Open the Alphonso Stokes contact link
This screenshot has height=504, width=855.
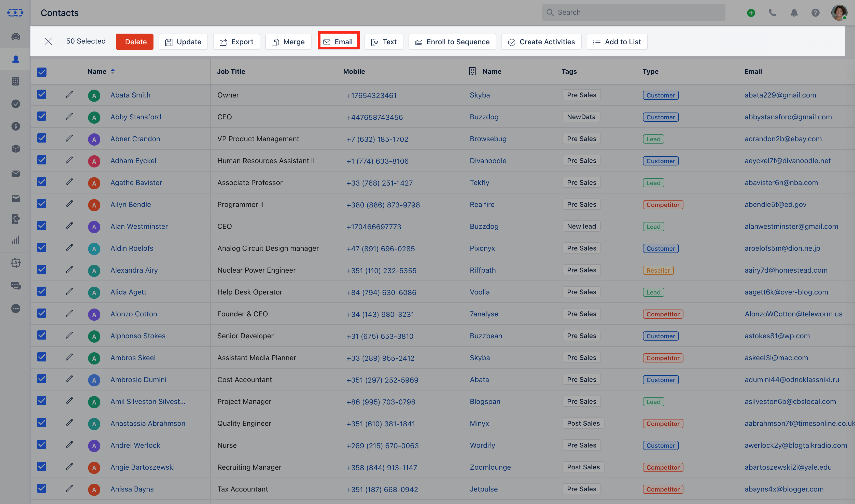[x=138, y=336]
